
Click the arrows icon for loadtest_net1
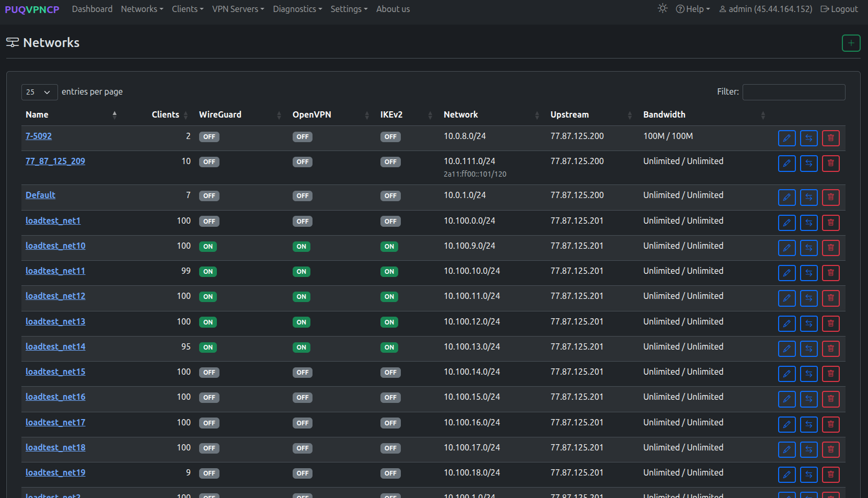pyautogui.click(x=808, y=223)
